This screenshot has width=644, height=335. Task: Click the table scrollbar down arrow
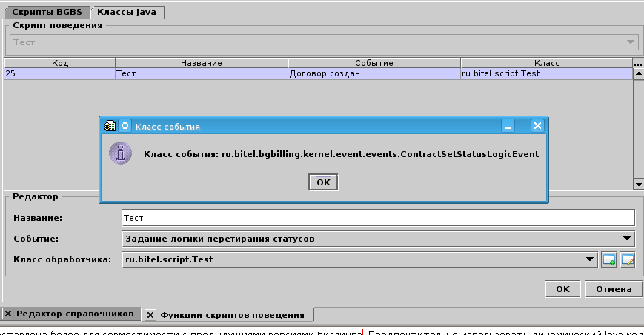638,185
